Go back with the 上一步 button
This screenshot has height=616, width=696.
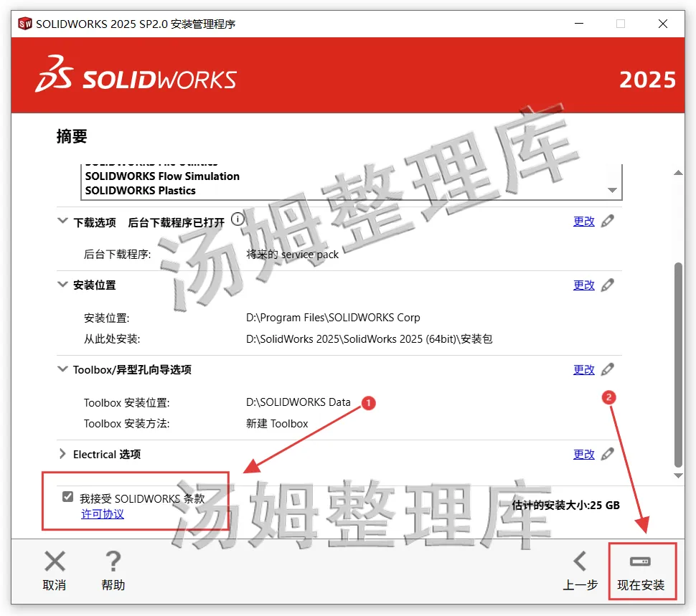tap(580, 572)
